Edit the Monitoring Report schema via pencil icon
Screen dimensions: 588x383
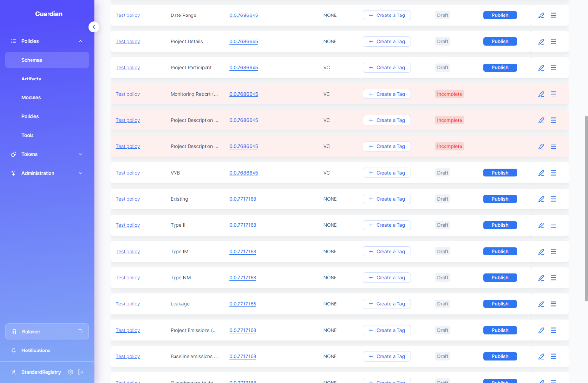(541, 94)
